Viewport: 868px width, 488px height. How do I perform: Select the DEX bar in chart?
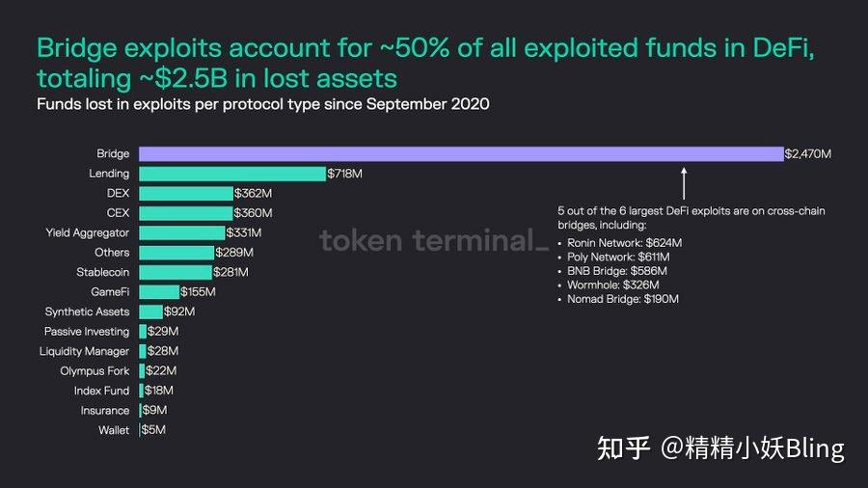tap(186, 193)
